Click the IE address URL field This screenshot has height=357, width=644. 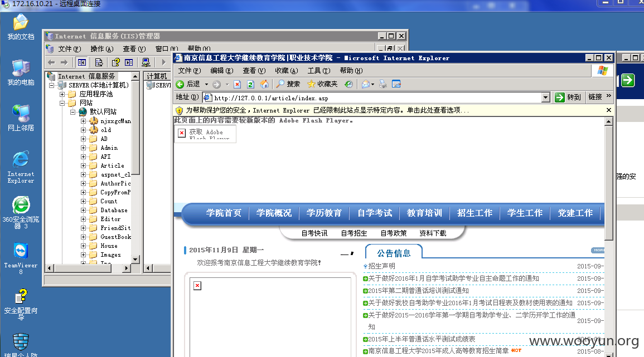[372, 98]
